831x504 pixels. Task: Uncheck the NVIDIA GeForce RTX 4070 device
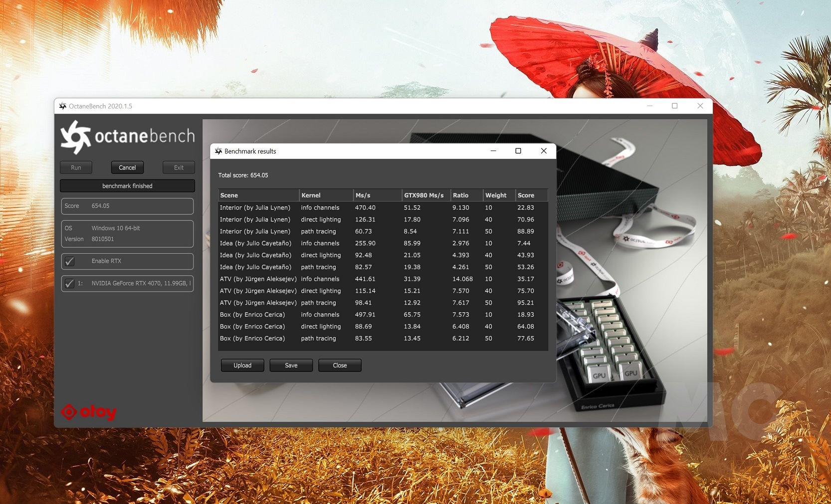[70, 283]
